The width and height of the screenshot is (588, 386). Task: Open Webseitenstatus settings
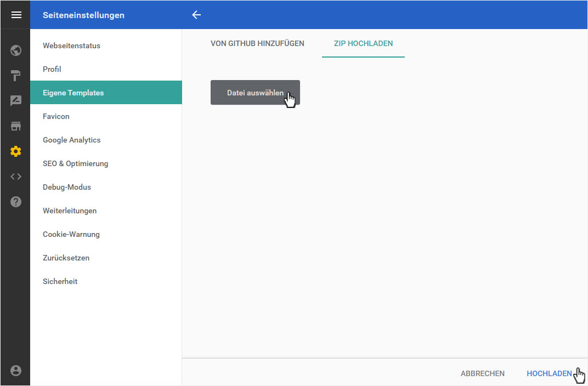106,46
